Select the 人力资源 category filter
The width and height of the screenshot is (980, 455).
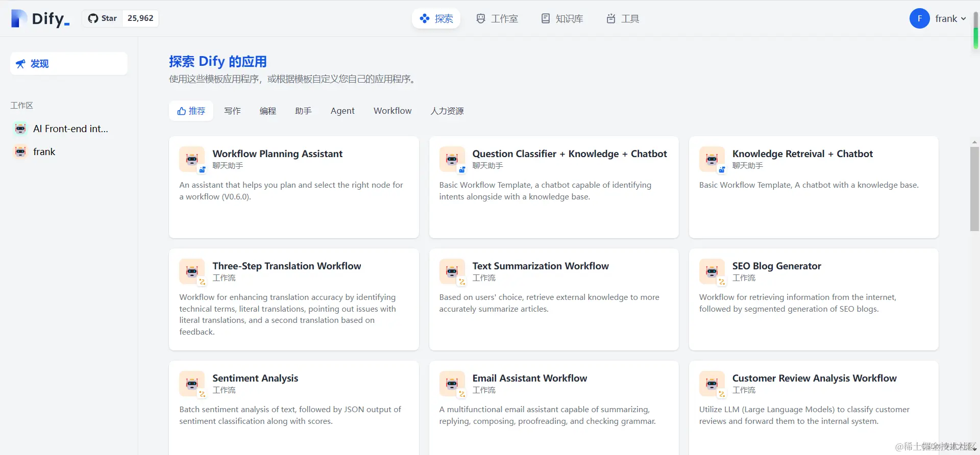447,111
